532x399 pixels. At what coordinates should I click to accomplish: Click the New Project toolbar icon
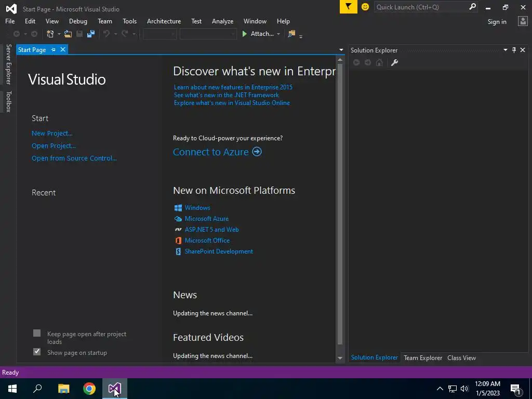click(x=50, y=34)
